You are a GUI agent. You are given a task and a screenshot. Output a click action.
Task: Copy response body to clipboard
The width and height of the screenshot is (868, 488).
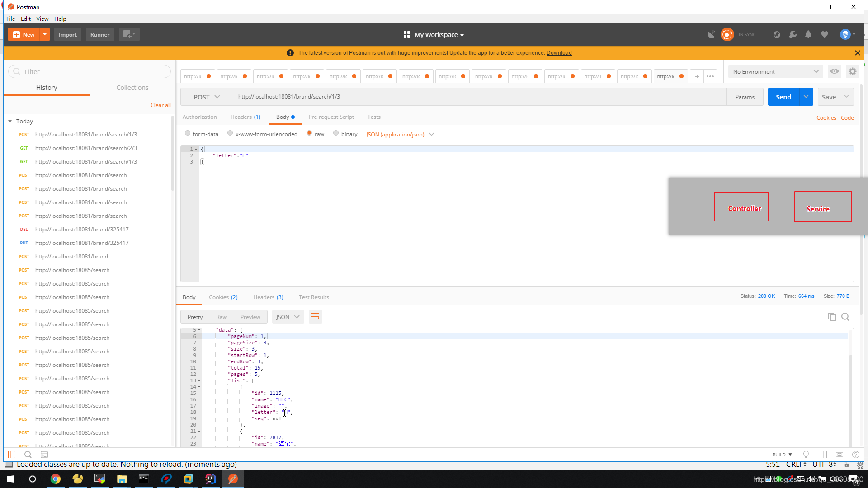(x=832, y=317)
